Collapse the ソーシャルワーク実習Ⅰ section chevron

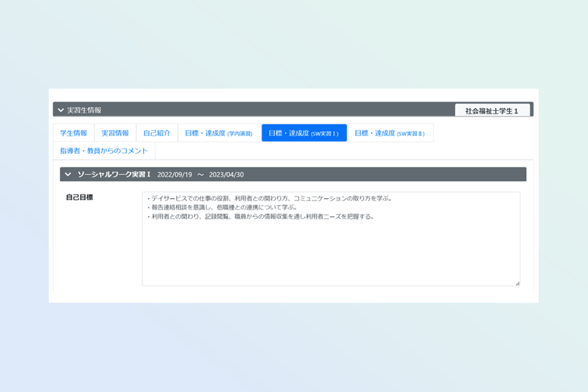[x=68, y=174]
